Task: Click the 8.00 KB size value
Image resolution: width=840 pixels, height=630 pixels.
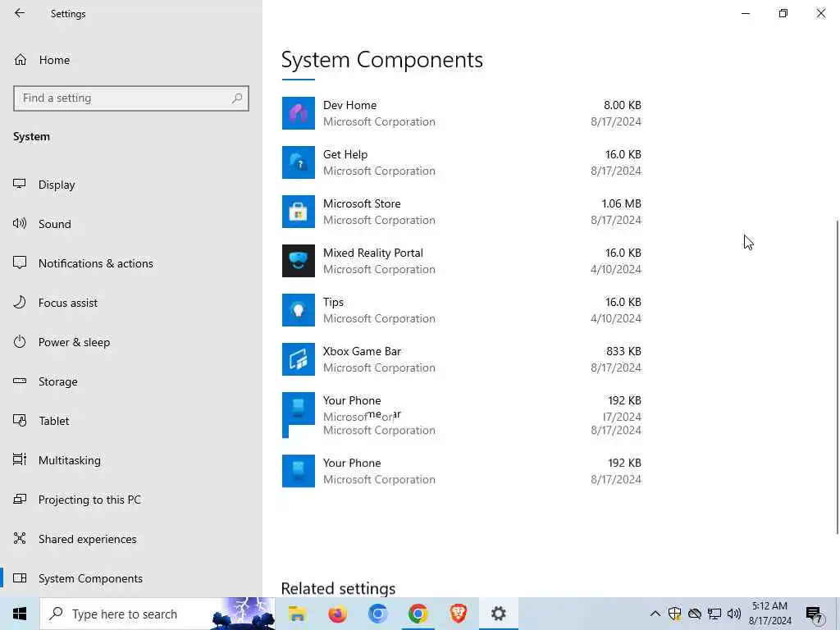Action: tap(623, 105)
